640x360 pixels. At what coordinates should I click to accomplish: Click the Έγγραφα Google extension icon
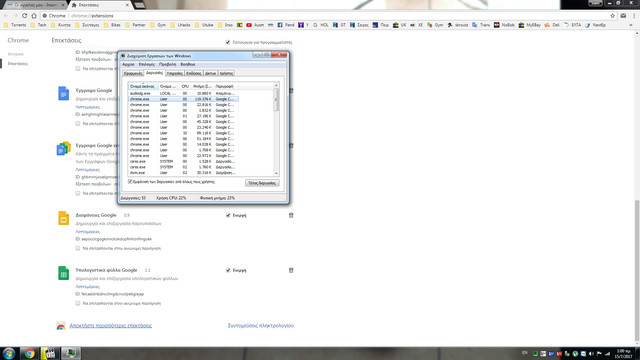[63, 93]
